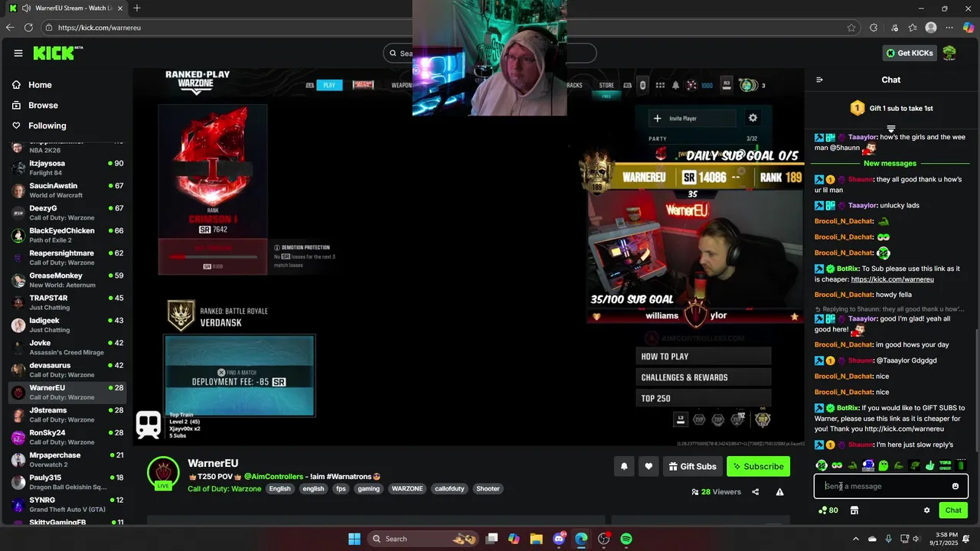Image resolution: width=980 pixels, height=551 pixels.
Task: Open RonSky24 channel in sidebar
Action: tap(67, 437)
